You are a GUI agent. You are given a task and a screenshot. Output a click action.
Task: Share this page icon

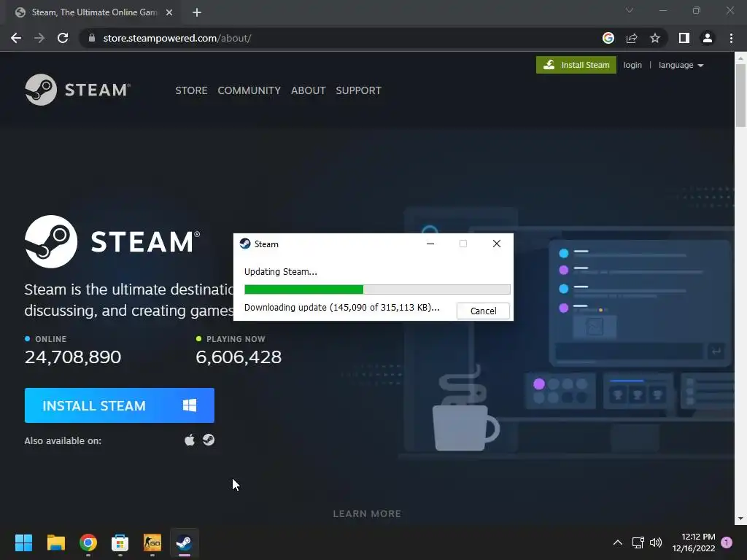(632, 38)
